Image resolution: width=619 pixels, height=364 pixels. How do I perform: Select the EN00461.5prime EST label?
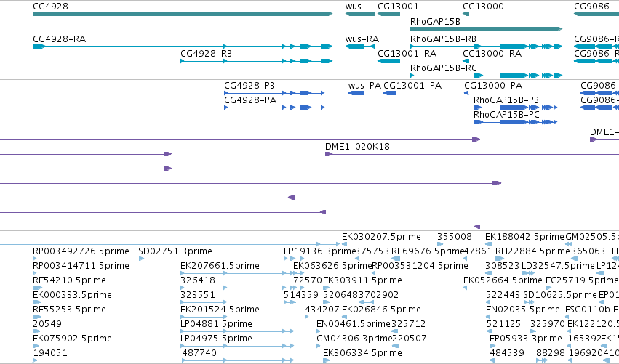pyautogui.click(x=354, y=324)
